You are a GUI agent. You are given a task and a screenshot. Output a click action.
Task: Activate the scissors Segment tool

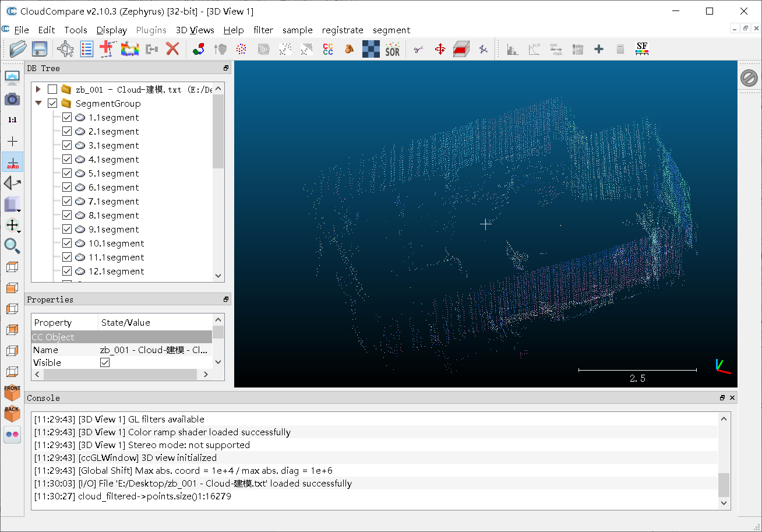point(418,50)
